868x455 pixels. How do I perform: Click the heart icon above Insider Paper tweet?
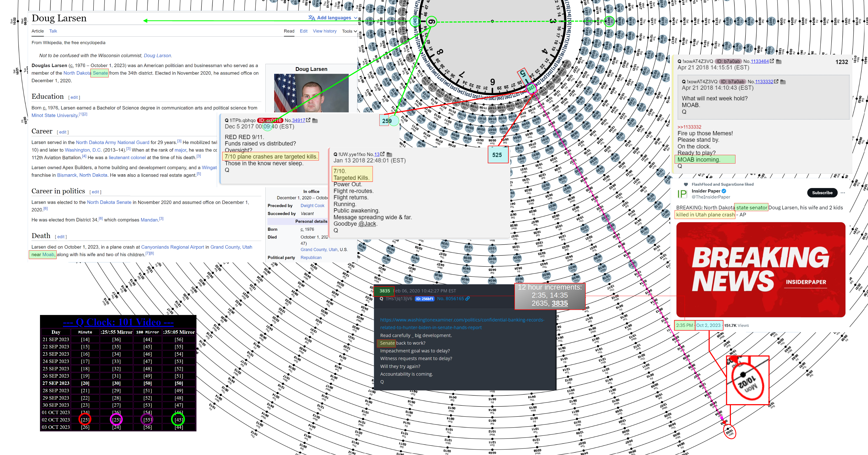(686, 184)
